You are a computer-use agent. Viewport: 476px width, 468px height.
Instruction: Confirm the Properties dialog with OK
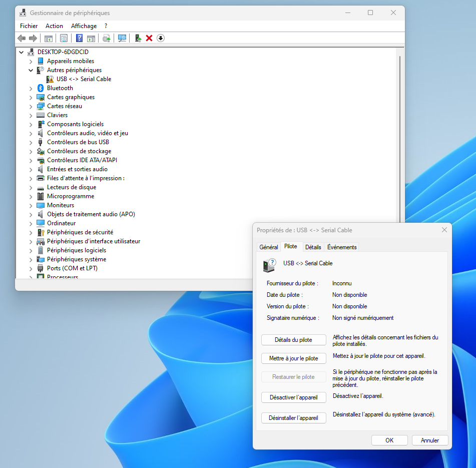point(389,440)
